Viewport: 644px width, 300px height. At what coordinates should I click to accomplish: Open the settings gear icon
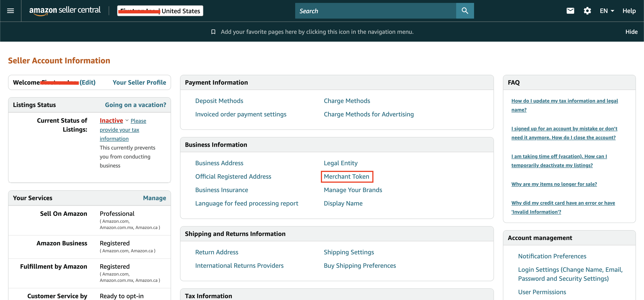pyautogui.click(x=587, y=11)
